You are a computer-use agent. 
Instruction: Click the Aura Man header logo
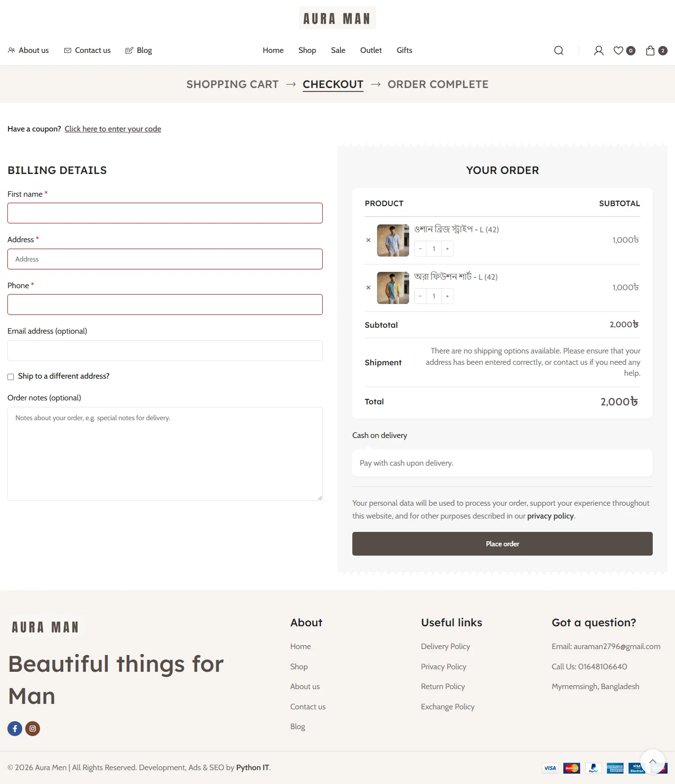click(x=337, y=18)
